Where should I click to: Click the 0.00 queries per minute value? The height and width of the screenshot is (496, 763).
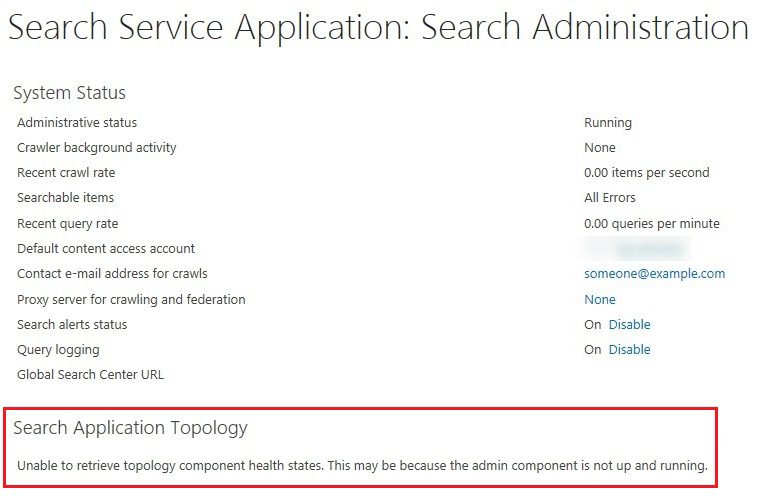(x=651, y=224)
